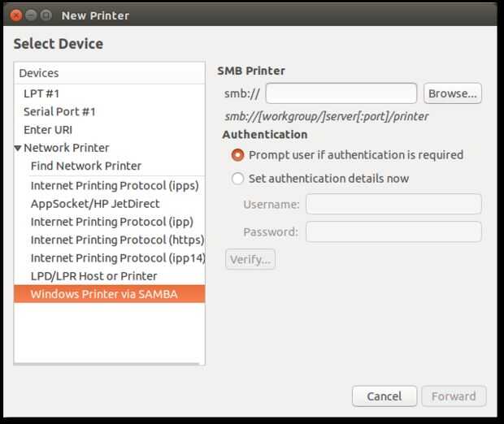Select Windows Printer via SAMBA
The width and height of the screenshot is (504, 424).
(x=103, y=294)
